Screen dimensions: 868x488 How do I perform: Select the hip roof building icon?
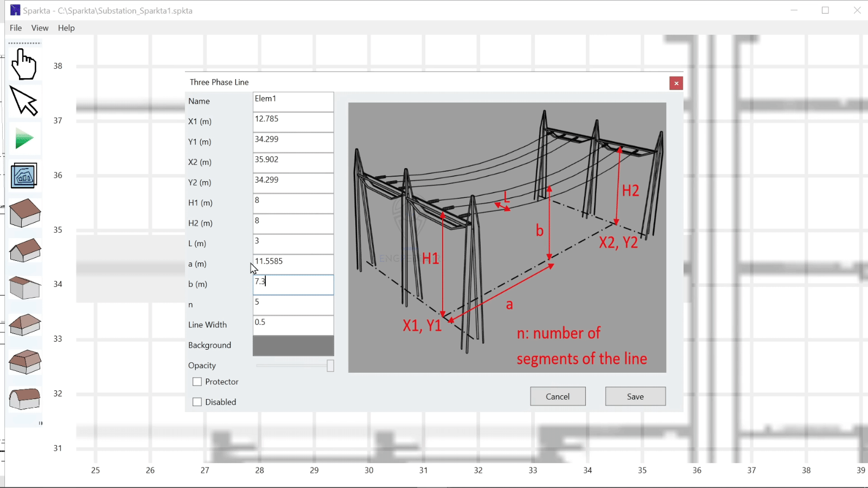coord(25,325)
